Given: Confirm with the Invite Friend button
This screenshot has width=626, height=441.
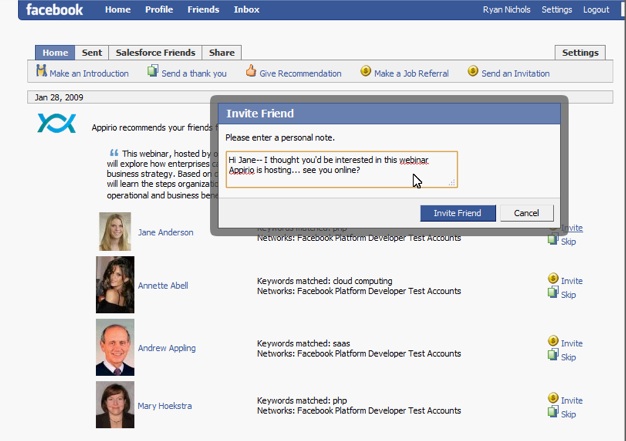Looking at the screenshot, I should click(x=458, y=213).
